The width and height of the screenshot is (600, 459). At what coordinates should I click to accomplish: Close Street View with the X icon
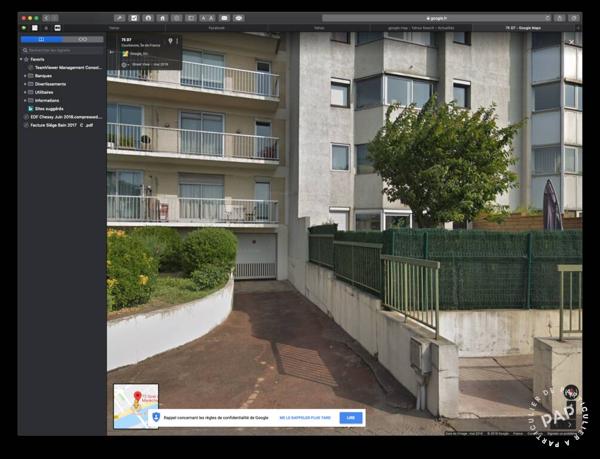coord(572,42)
